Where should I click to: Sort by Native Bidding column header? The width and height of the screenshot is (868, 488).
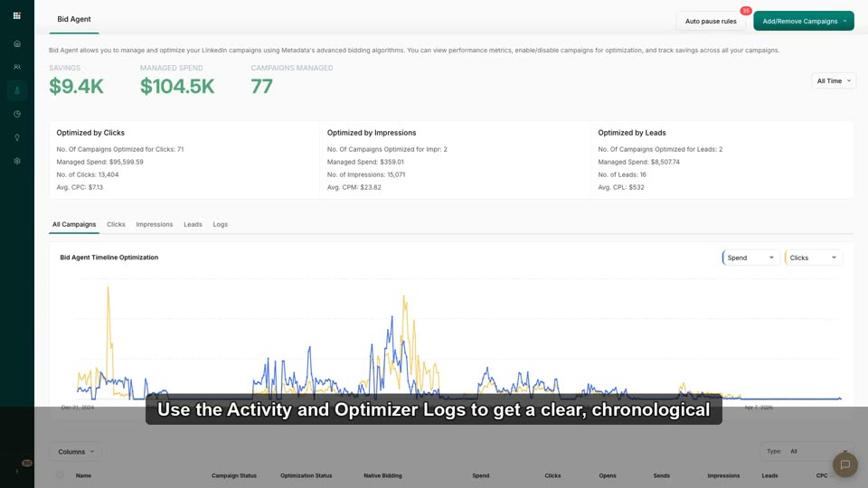click(382, 476)
